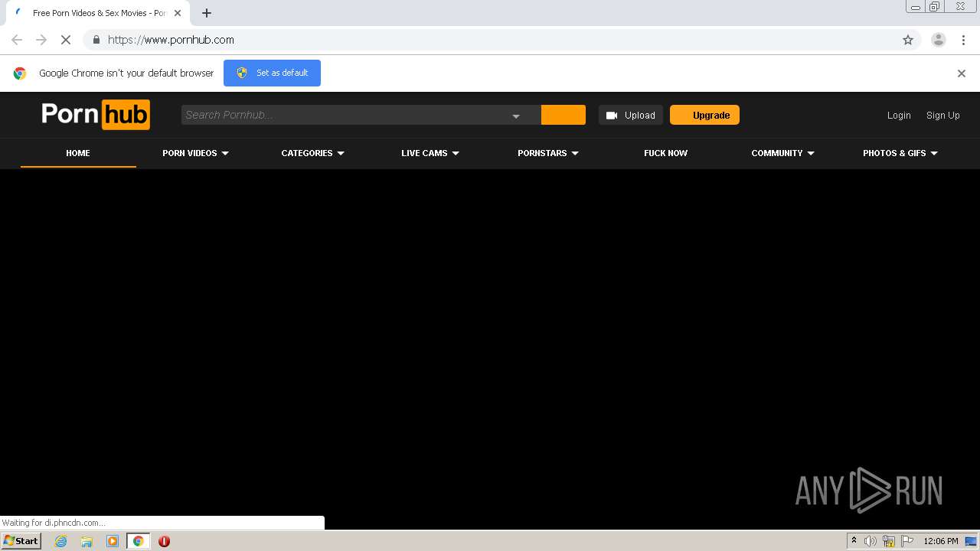Select the open browser tab title

pyautogui.click(x=100, y=13)
